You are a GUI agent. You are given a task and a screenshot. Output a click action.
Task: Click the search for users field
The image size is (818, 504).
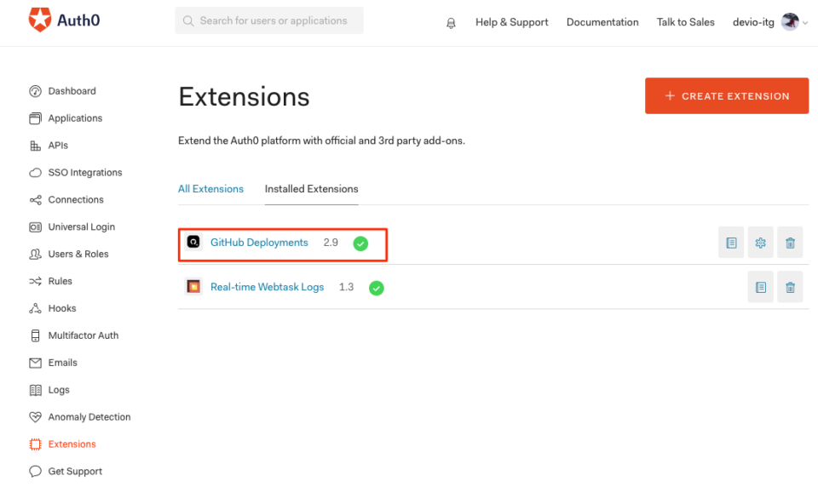268,20
